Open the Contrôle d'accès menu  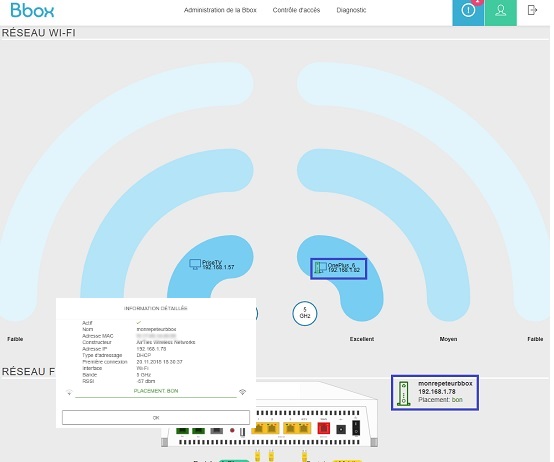pyautogui.click(x=296, y=10)
